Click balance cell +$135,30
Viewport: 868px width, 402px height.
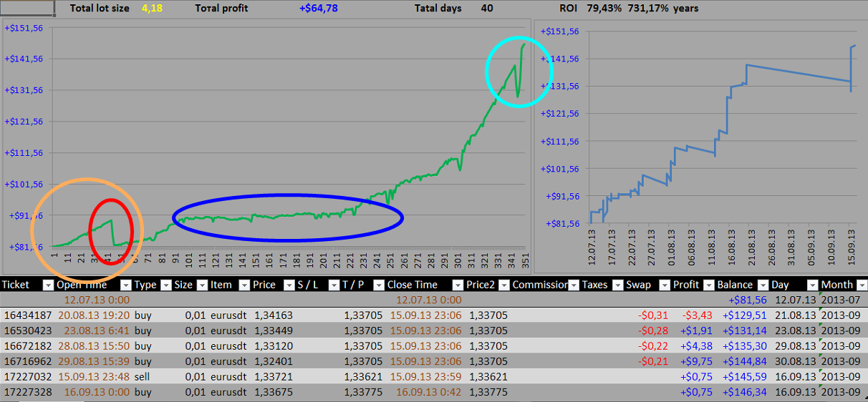coord(745,346)
